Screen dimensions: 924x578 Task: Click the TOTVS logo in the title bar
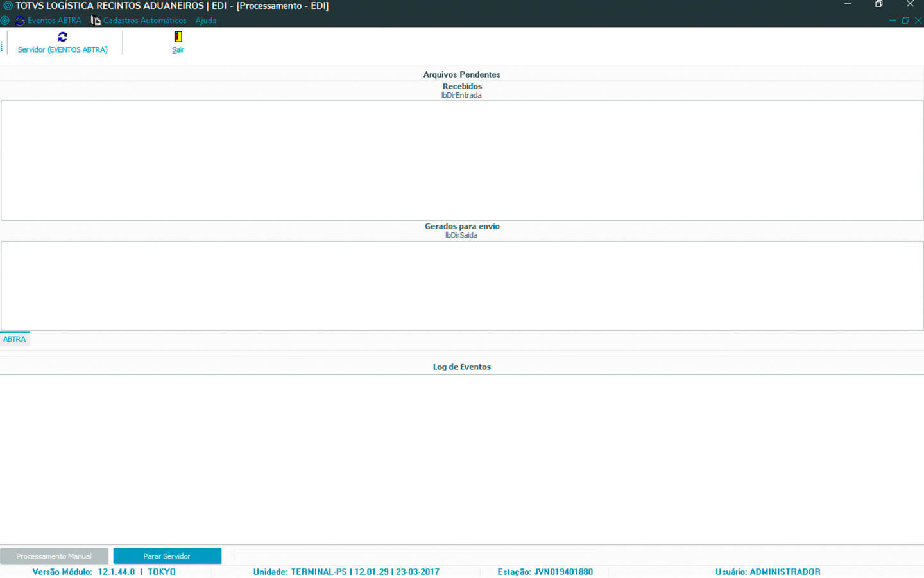(8, 6)
